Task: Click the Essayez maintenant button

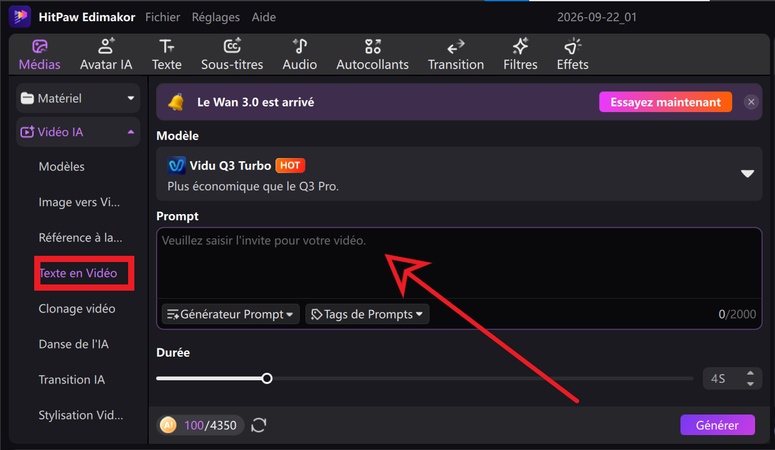Action: coord(665,102)
